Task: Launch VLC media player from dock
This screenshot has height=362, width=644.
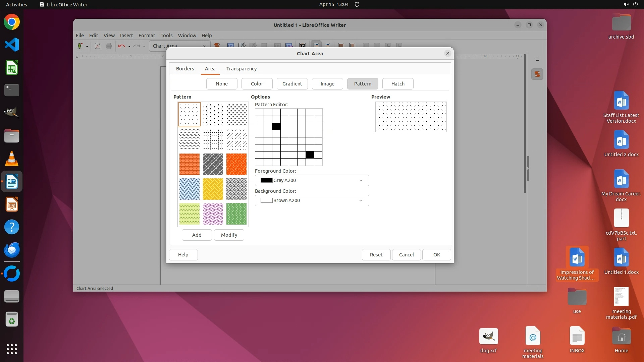Action: (12, 159)
